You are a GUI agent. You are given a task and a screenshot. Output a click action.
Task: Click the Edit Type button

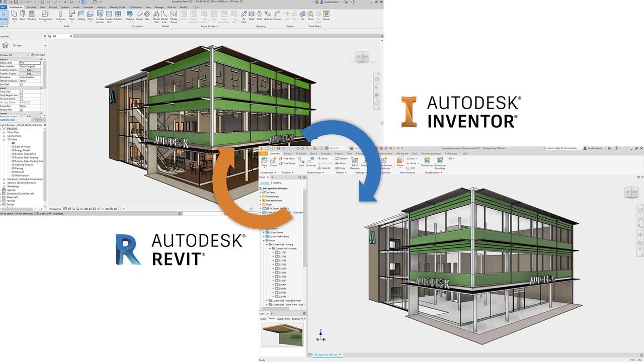click(x=38, y=55)
